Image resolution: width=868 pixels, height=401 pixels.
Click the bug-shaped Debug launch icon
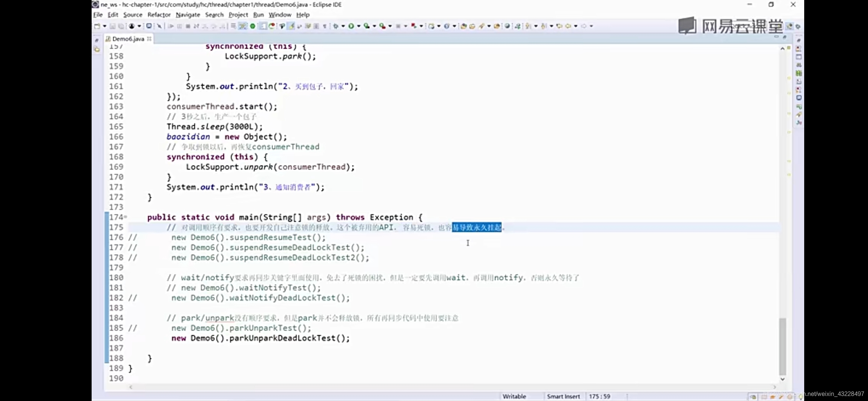pos(336,26)
